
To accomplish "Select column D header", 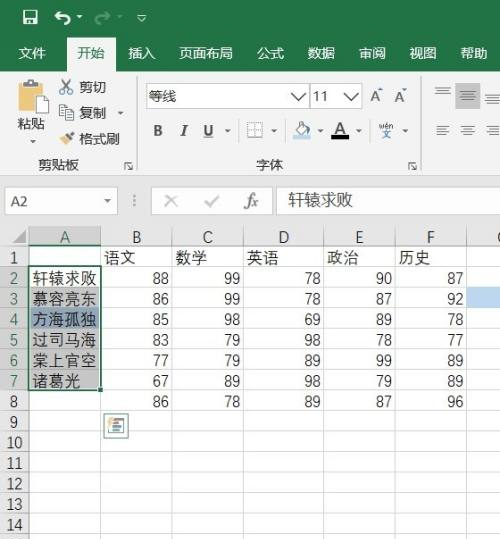I will (284, 237).
